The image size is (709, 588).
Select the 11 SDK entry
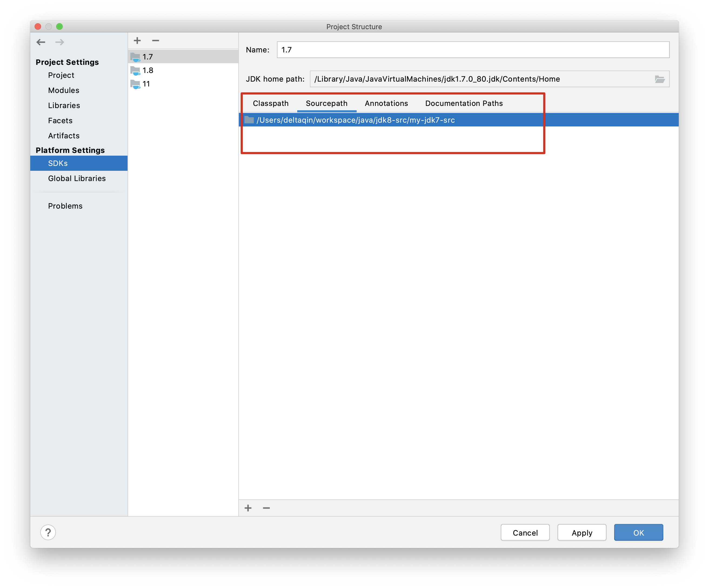point(146,84)
